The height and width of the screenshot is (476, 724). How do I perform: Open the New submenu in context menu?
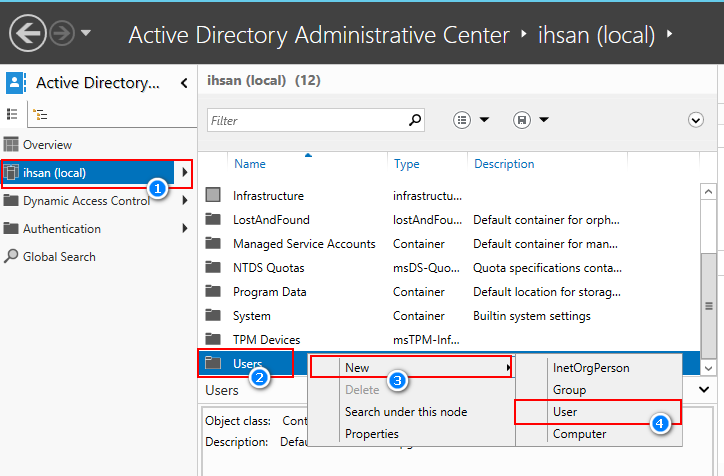(x=411, y=368)
